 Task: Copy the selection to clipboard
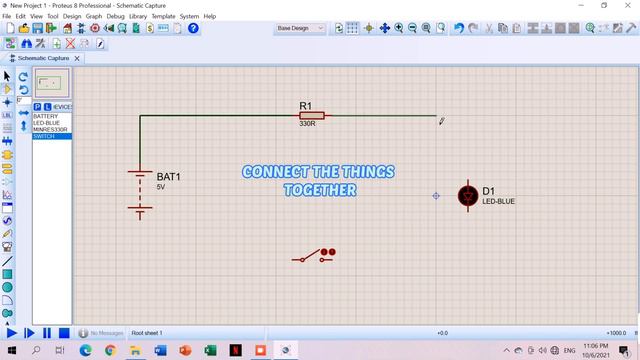click(503, 28)
